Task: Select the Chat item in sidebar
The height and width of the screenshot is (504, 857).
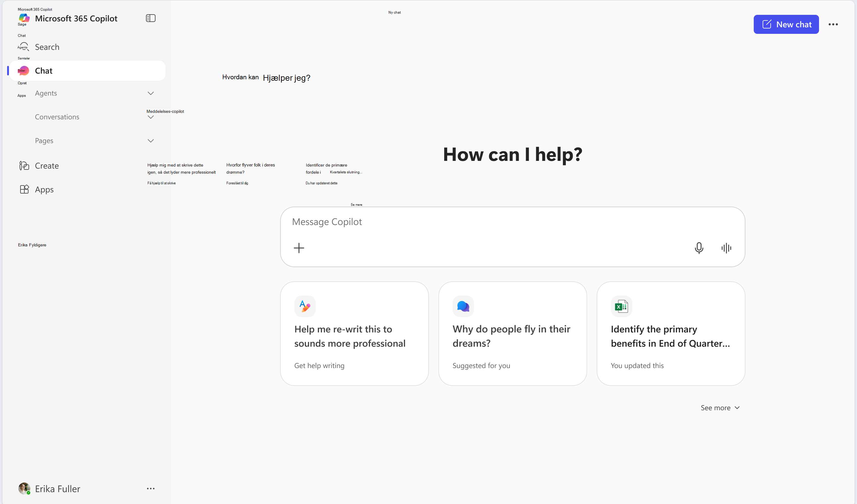Action: 87,71
